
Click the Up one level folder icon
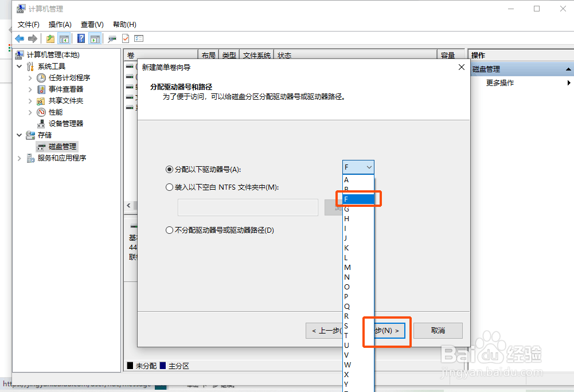50,38
